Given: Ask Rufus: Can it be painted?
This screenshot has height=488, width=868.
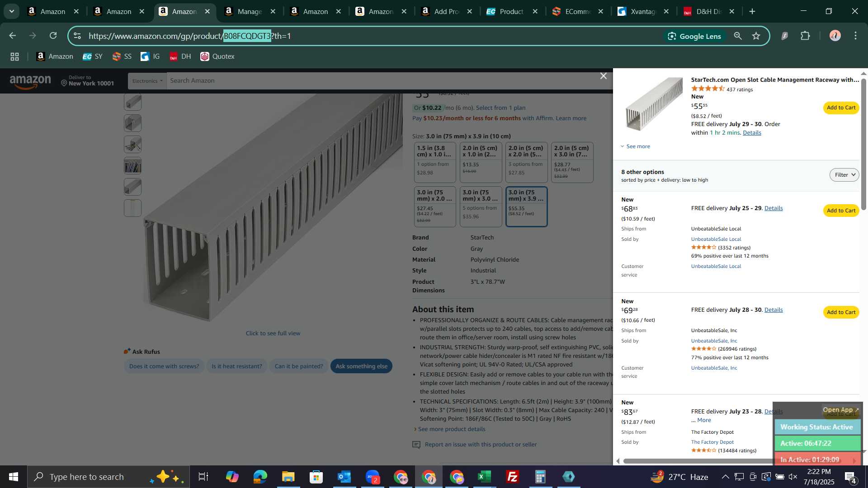Looking at the screenshot, I should click(x=299, y=366).
